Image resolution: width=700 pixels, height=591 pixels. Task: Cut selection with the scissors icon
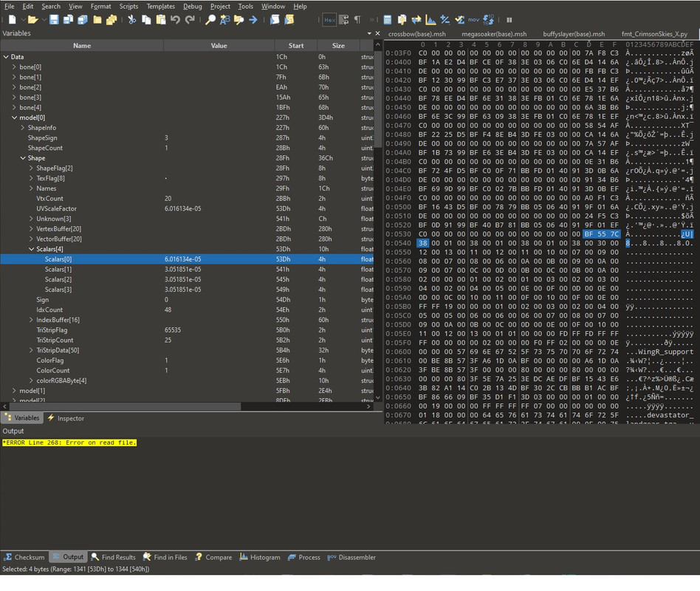(131, 20)
